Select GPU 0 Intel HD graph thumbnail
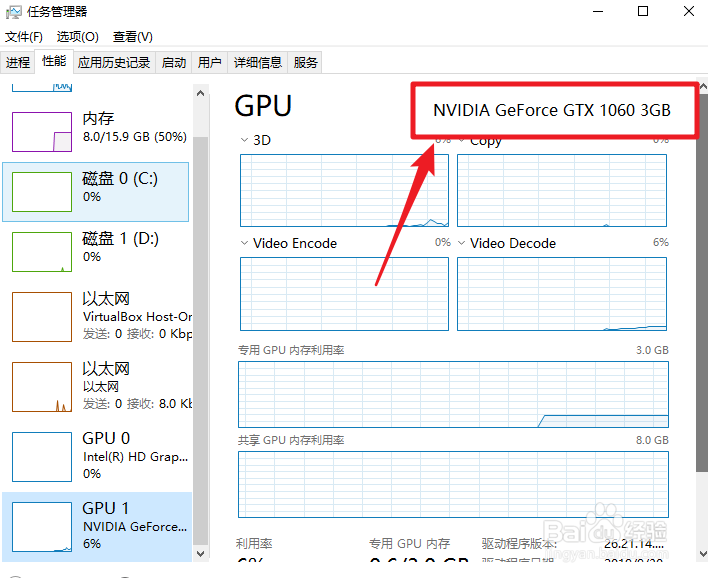 (x=42, y=457)
